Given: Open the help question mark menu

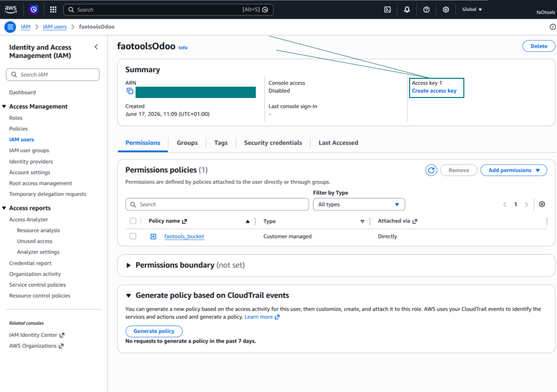Looking at the screenshot, I should [x=426, y=9].
